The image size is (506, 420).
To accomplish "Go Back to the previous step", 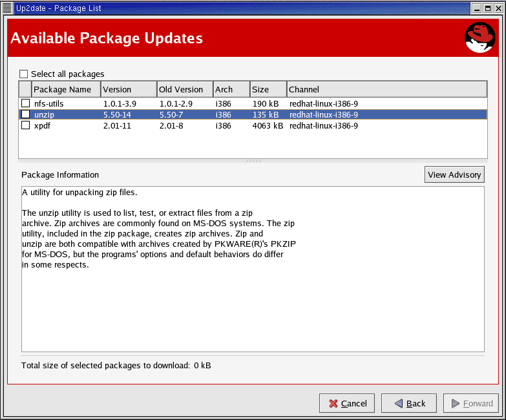I will point(409,403).
